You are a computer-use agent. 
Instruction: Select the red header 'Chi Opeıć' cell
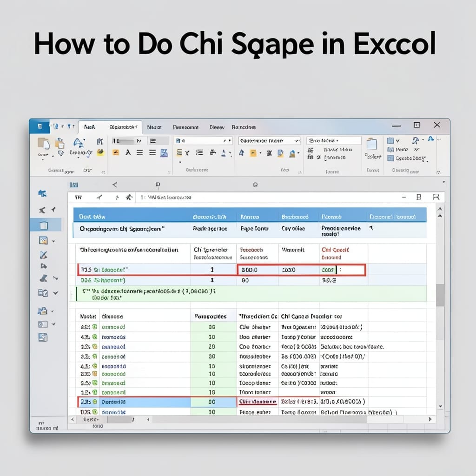[x=344, y=253]
